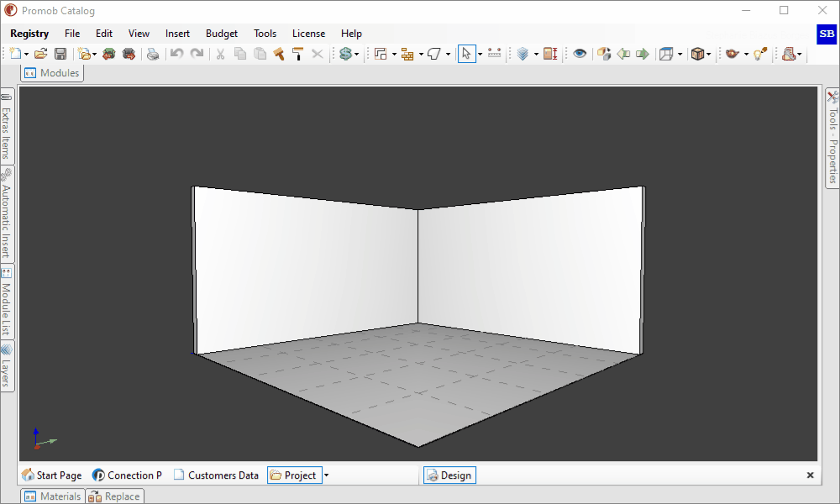Open the Modules panel tab
The image size is (840, 504).
click(52, 73)
